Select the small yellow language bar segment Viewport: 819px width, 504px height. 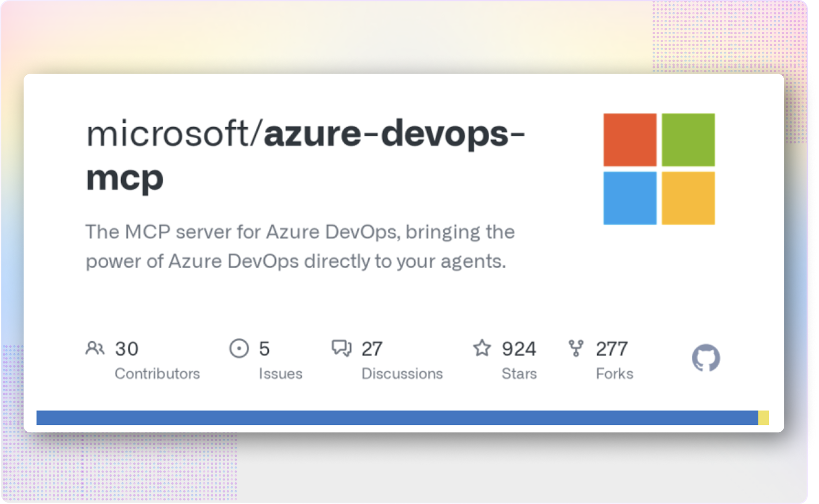[763, 418]
